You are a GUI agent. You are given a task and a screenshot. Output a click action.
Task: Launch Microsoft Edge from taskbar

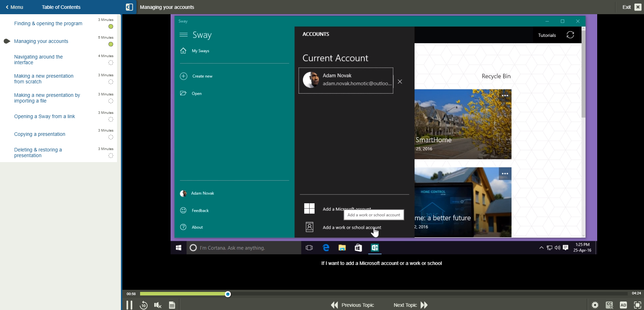click(x=326, y=248)
